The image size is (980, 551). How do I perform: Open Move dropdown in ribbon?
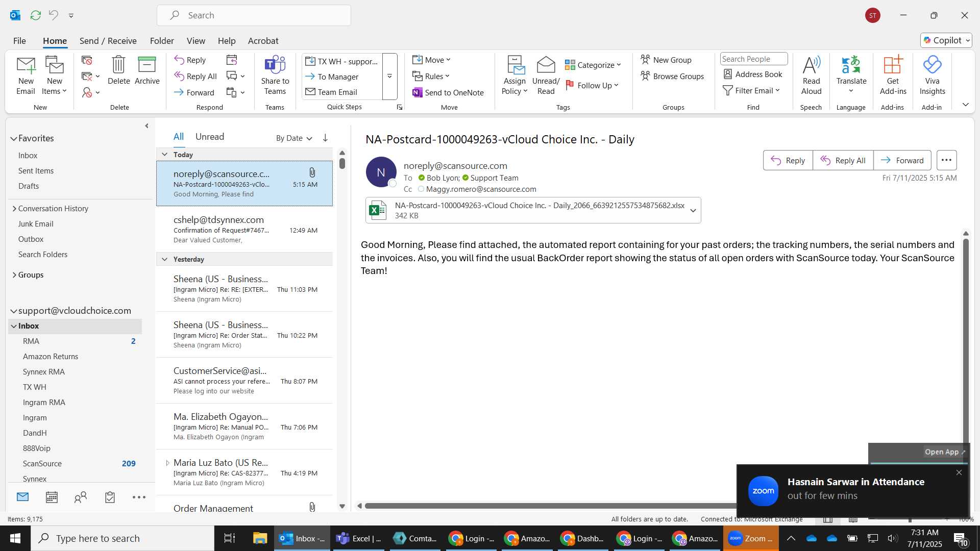click(x=431, y=60)
